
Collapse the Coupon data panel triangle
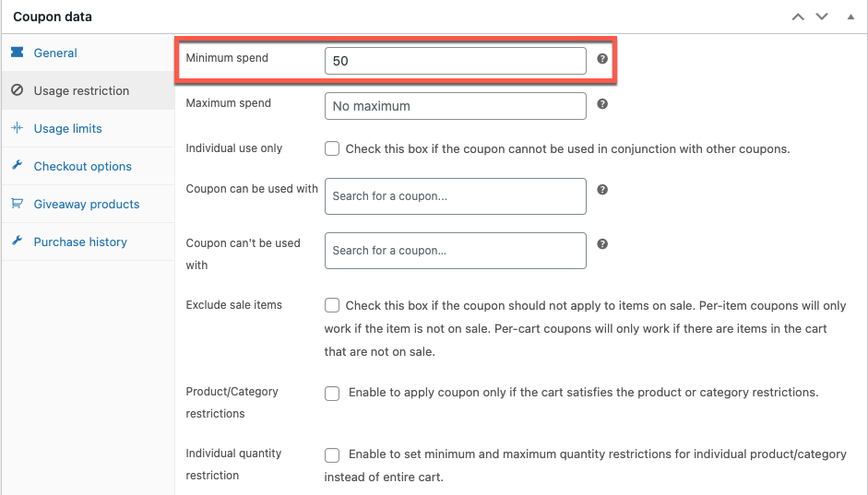pos(850,17)
